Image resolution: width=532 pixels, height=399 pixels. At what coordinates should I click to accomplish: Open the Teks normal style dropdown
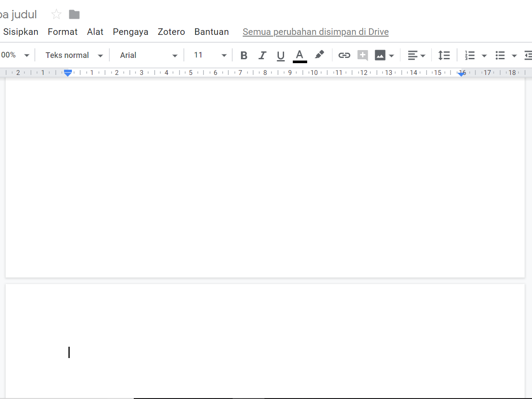[x=74, y=55]
